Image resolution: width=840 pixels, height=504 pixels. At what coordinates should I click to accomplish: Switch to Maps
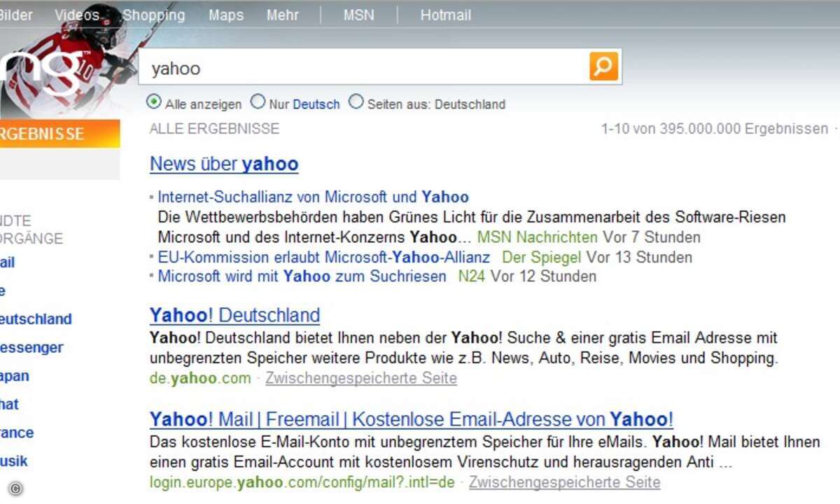coord(226,15)
